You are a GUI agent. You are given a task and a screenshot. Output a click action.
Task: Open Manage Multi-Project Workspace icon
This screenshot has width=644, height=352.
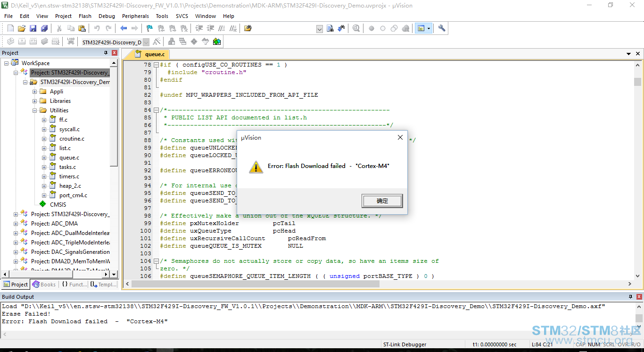183,42
